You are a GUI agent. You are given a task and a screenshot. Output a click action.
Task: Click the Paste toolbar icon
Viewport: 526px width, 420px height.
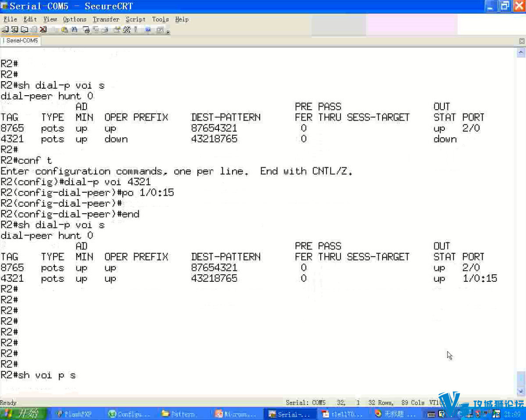(64, 29)
